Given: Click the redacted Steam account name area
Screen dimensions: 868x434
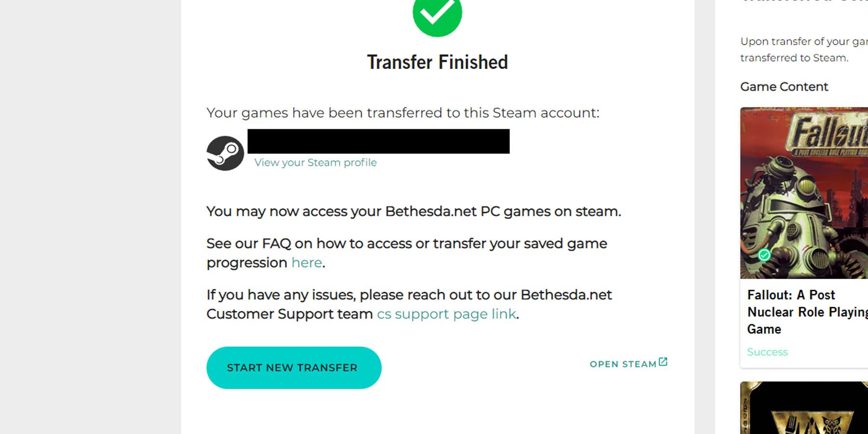Looking at the screenshot, I should pos(379,142).
